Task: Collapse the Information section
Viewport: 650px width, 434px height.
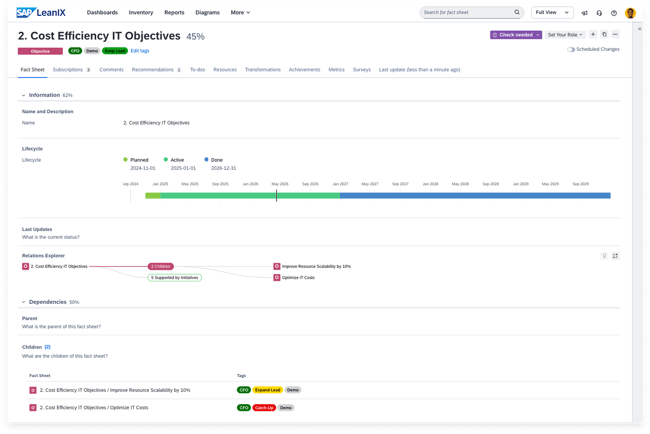Action: click(23, 95)
